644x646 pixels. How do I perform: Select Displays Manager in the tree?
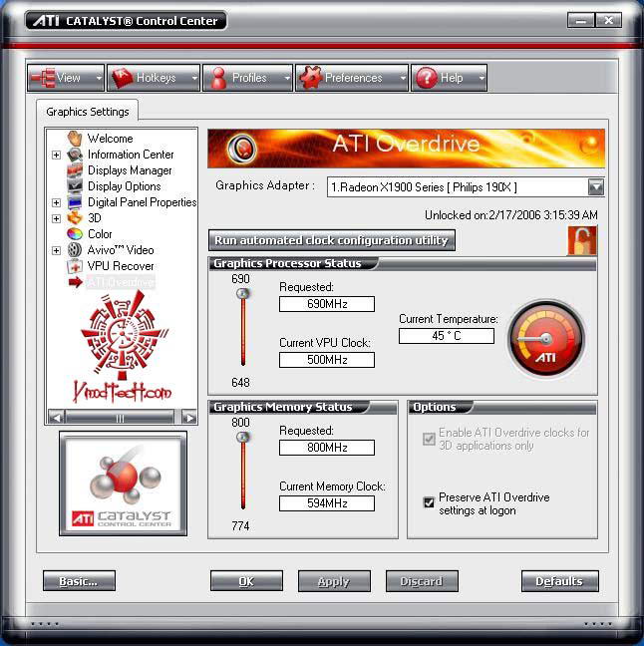pyautogui.click(x=130, y=170)
